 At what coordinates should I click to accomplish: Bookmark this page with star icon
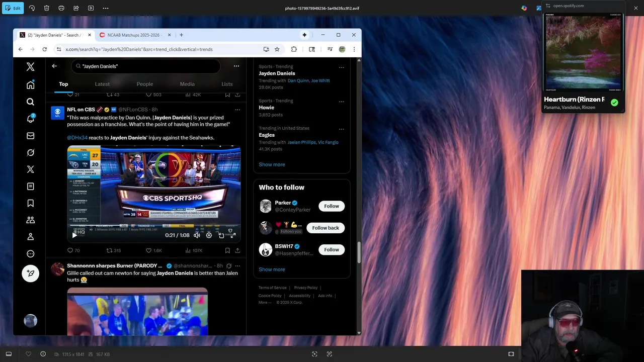click(277, 49)
